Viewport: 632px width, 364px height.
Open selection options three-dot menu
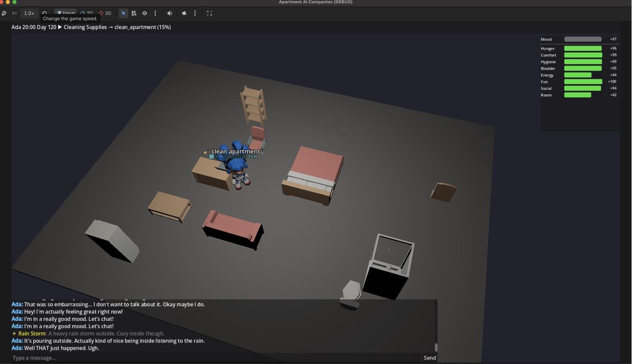(x=155, y=14)
